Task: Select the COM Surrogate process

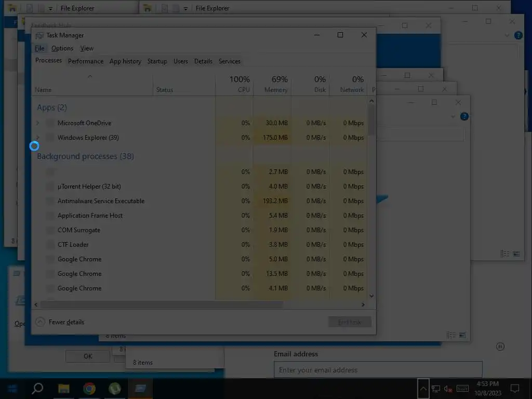Action: point(200,230)
